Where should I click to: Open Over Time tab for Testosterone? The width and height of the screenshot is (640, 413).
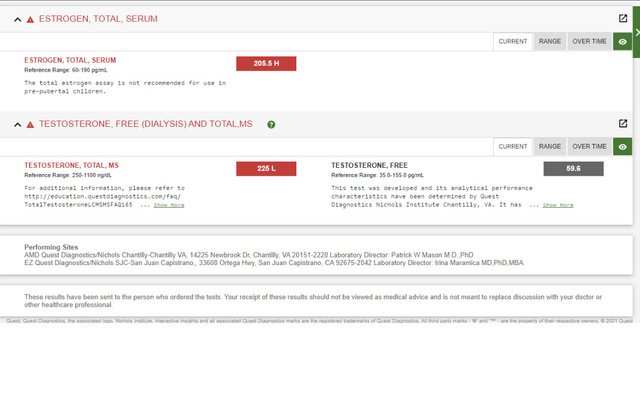[589, 147]
